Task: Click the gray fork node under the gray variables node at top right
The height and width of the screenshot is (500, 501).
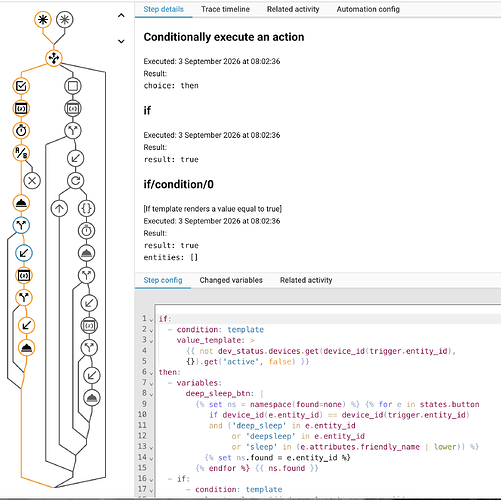Action: tap(73, 131)
